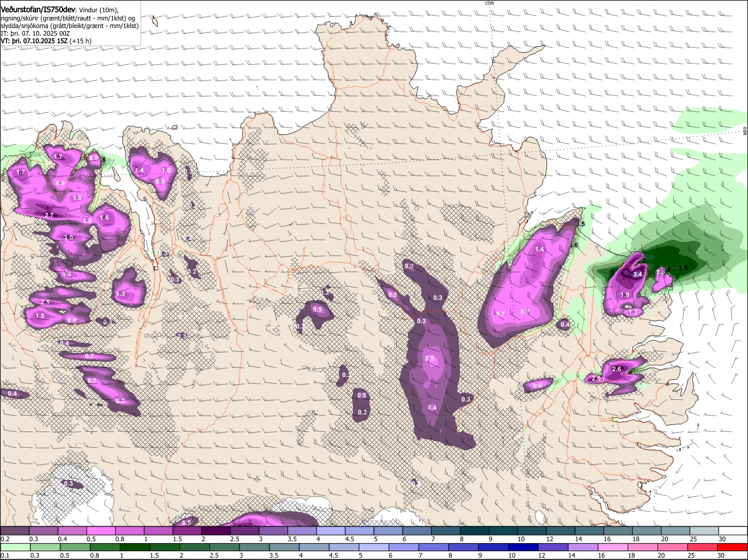
Task: Click lower legend swatch between 7 and 8
Action: coord(434,547)
